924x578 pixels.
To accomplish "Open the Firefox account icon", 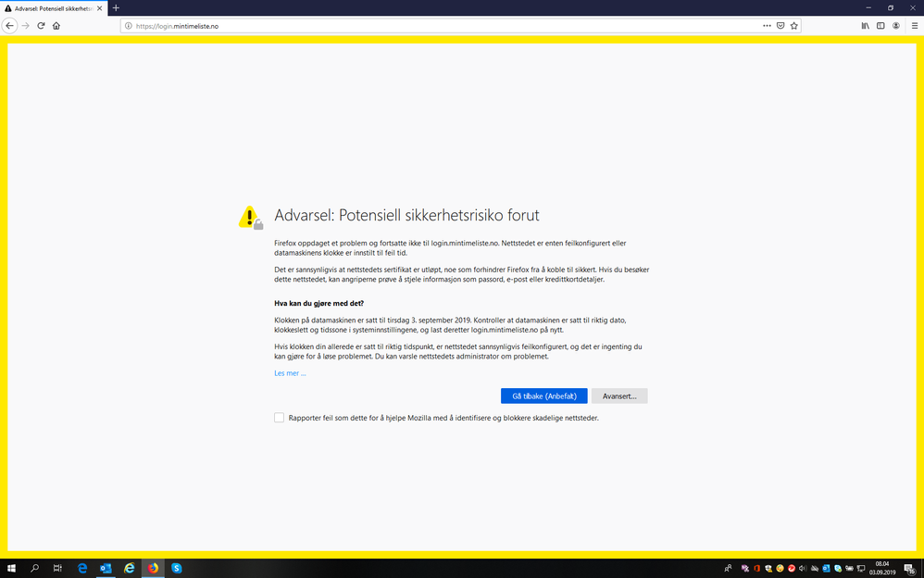I will click(895, 26).
